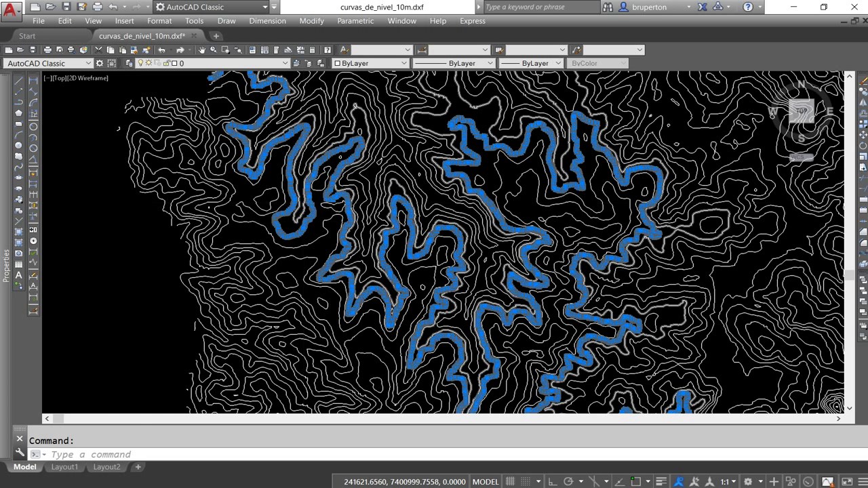Select the Rectangle draw tool
This screenshot has height=488, width=868.
[18, 124]
